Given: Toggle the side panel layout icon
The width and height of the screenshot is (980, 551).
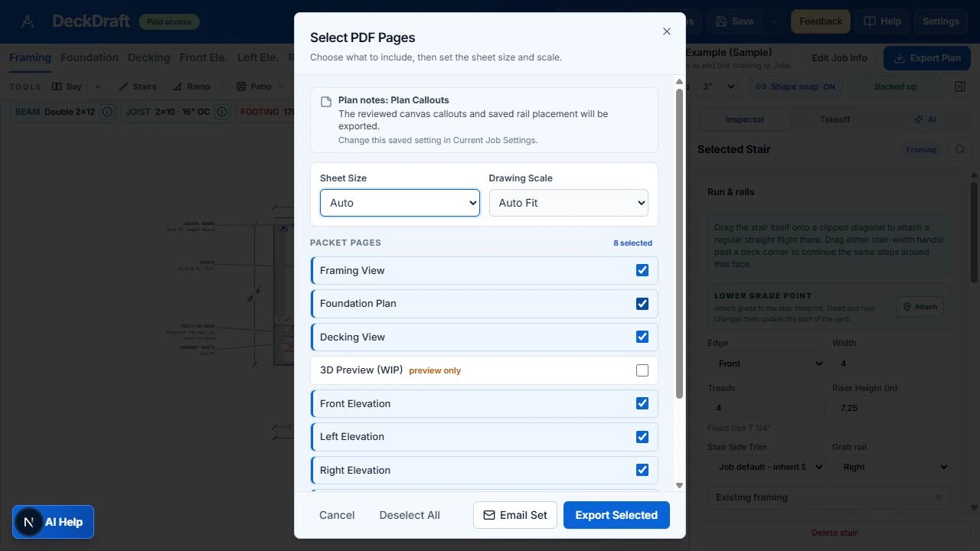Looking at the screenshot, I should (x=961, y=86).
